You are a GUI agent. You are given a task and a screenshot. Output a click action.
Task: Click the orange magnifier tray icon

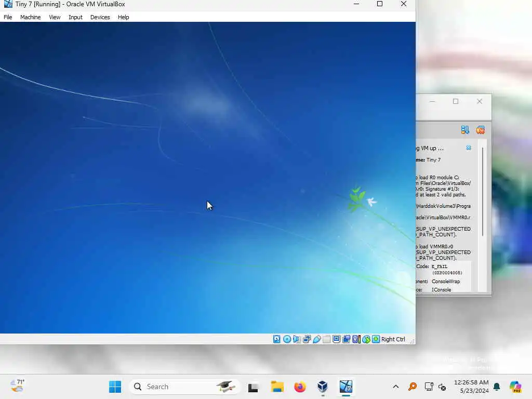[412, 387]
